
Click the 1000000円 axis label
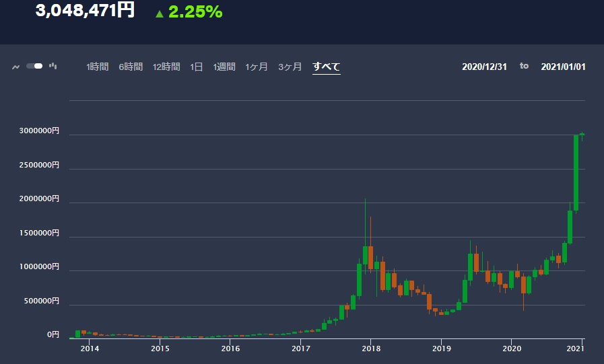pyautogui.click(x=39, y=266)
